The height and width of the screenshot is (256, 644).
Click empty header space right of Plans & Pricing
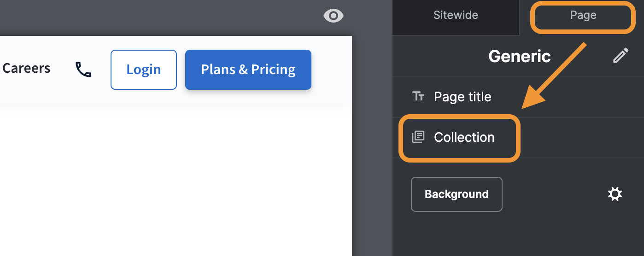(x=332, y=69)
